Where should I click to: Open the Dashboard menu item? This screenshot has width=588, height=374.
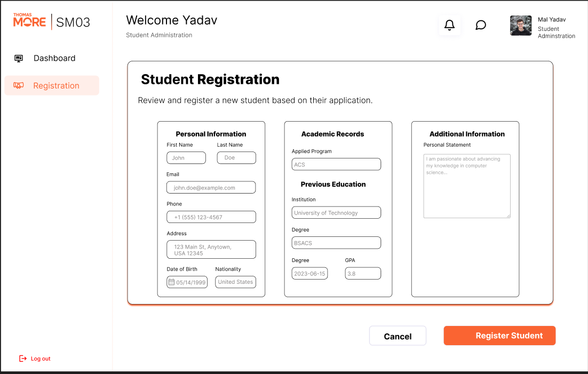pos(54,58)
